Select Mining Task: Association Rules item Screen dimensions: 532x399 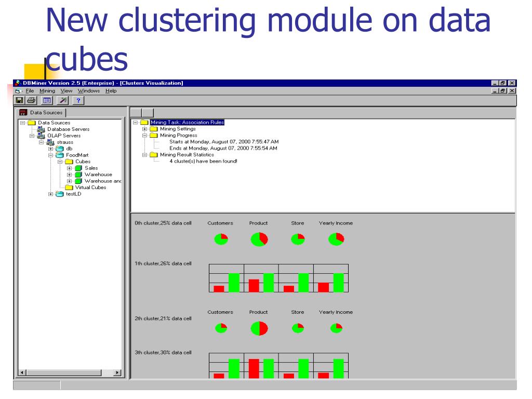point(187,123)
